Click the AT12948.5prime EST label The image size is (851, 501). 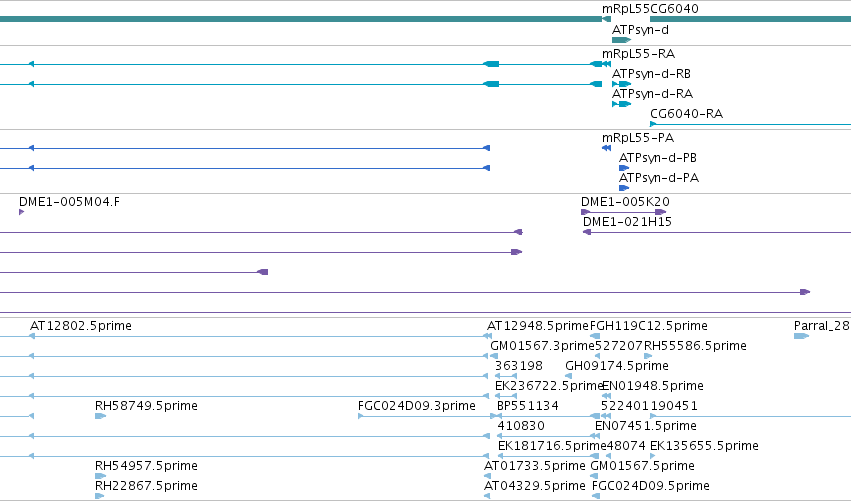point(538,326)
